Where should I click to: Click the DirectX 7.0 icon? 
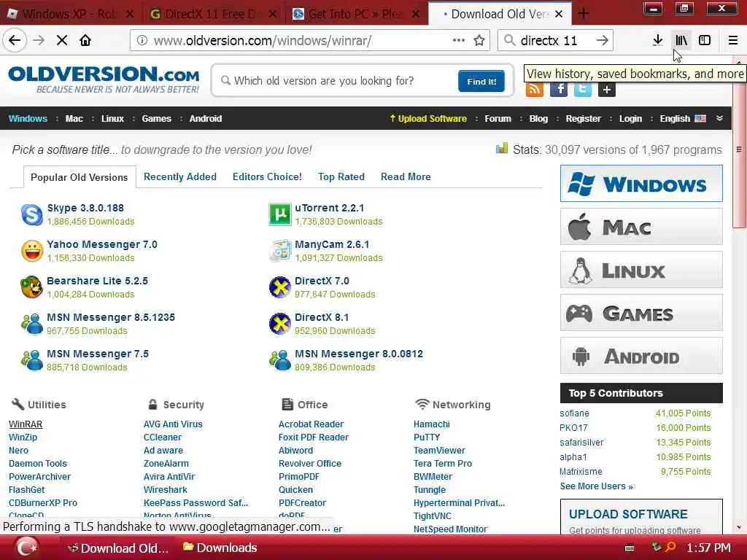click(x=279, y=287)
